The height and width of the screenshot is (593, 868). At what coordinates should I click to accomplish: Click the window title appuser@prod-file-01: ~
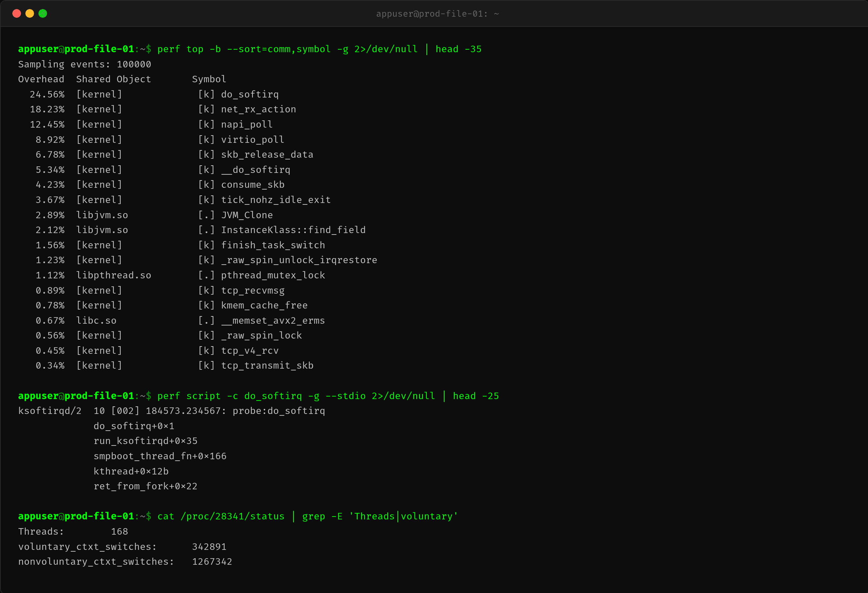[x=437, y=14]
